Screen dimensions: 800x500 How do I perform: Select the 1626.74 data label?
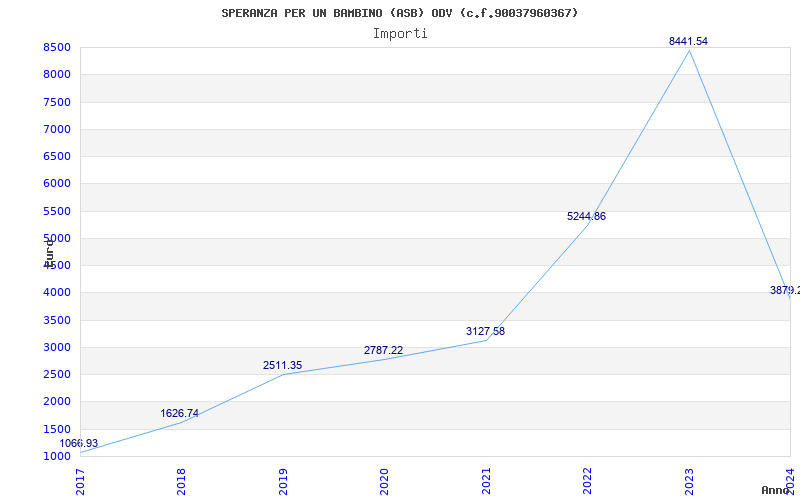tap(180, 414)
